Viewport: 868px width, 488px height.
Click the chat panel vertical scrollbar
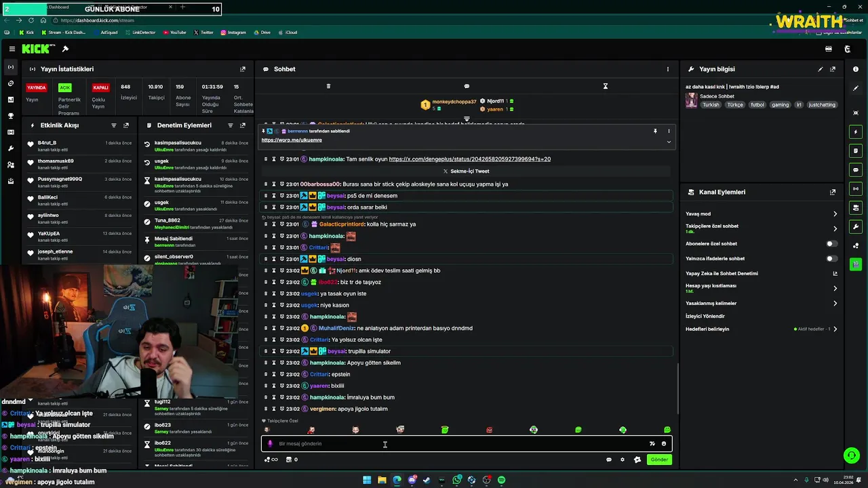click(x=677, y=388)
